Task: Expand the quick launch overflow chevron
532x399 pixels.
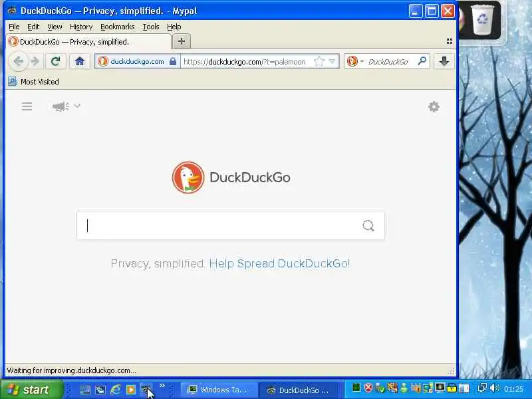Action: [x=162, y=386]
